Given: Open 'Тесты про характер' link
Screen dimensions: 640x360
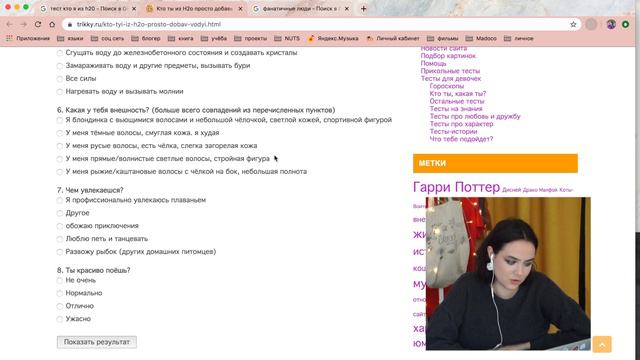Looking at the screenshot, I should pyautogui.click(x=461, y=124).
